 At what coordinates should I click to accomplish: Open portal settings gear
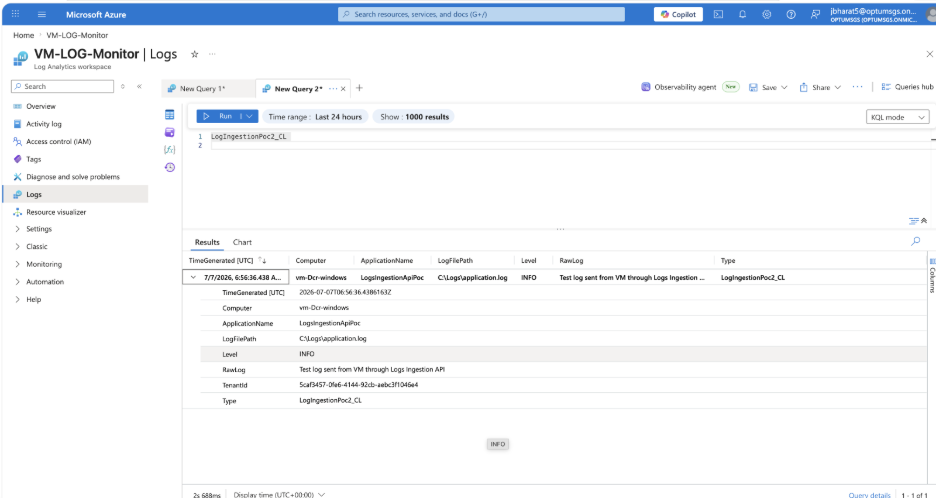766,14
